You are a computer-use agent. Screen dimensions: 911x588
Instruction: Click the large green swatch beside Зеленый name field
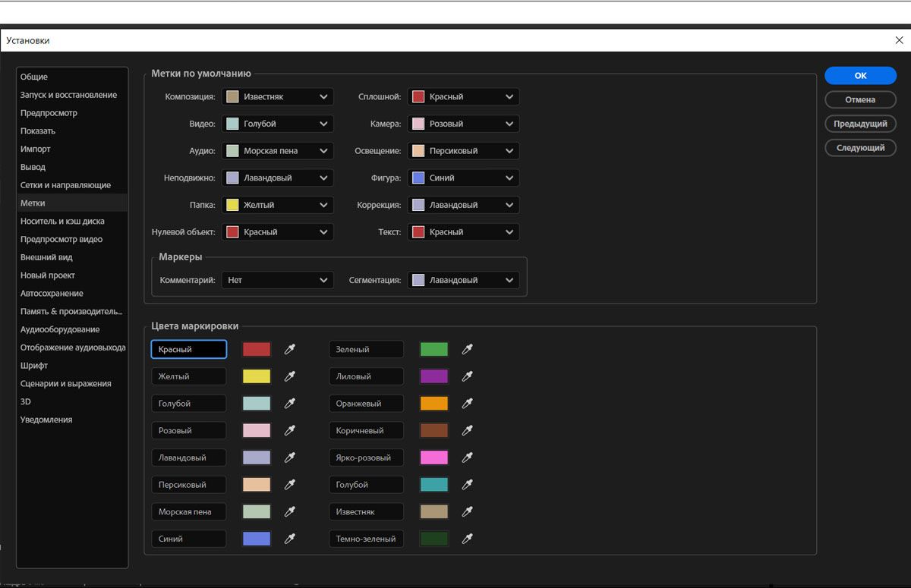tap(434, 349)
